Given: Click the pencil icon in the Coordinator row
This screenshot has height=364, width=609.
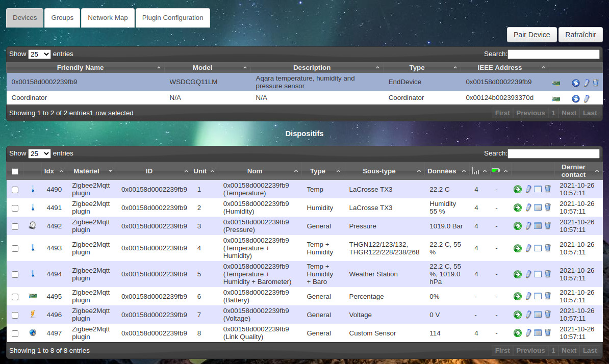Looking at the screenshot, I should point(587,98).
